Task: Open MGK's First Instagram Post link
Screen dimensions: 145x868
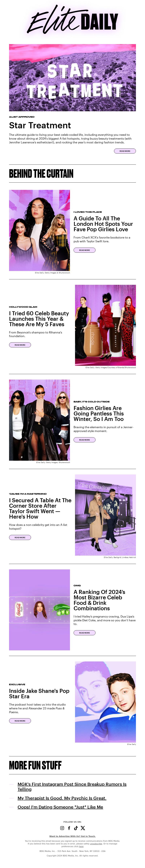Action: (72, 787)
